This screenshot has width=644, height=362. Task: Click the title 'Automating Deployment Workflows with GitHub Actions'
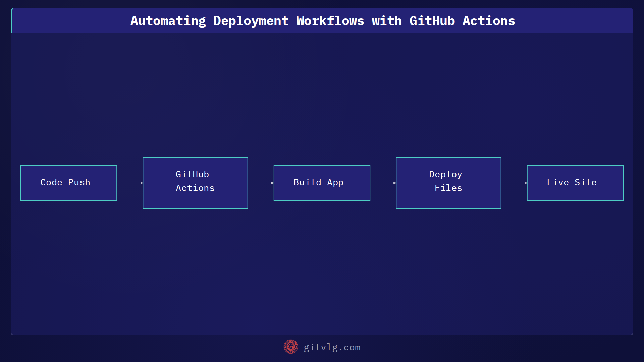click(x=323, y=21)
